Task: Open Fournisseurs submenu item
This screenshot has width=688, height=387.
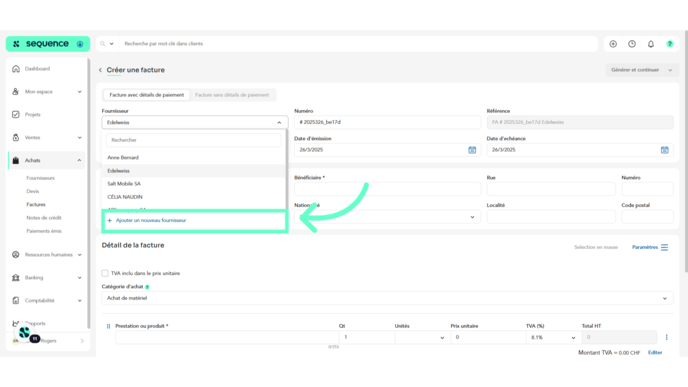Action: click(40, 178)
